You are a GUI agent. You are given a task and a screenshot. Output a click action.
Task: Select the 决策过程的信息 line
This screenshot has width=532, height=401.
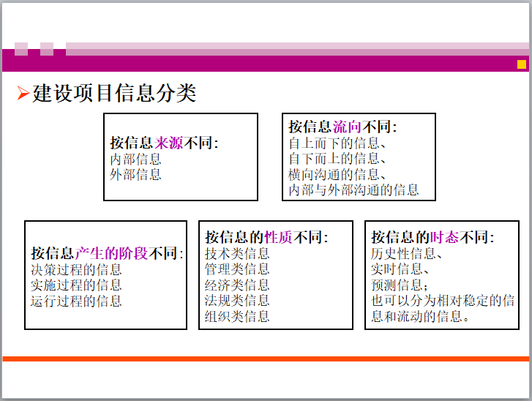pyautogui.click(x=76, y=270)
